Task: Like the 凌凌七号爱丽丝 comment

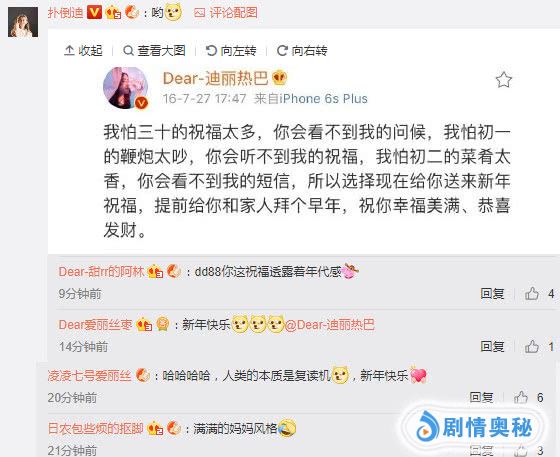Action: 521,397
